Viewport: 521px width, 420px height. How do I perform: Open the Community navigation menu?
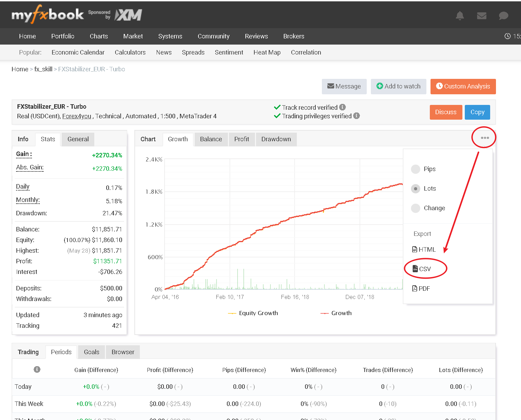214,36
